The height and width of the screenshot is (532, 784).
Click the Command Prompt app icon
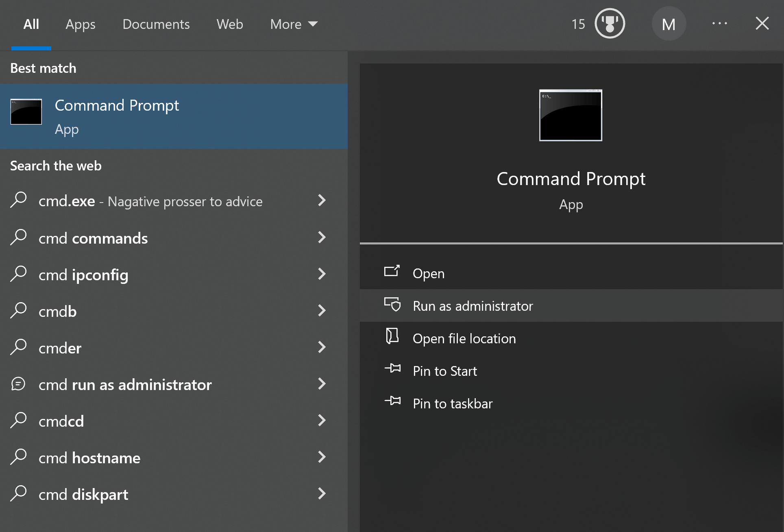tap(26, 112)
